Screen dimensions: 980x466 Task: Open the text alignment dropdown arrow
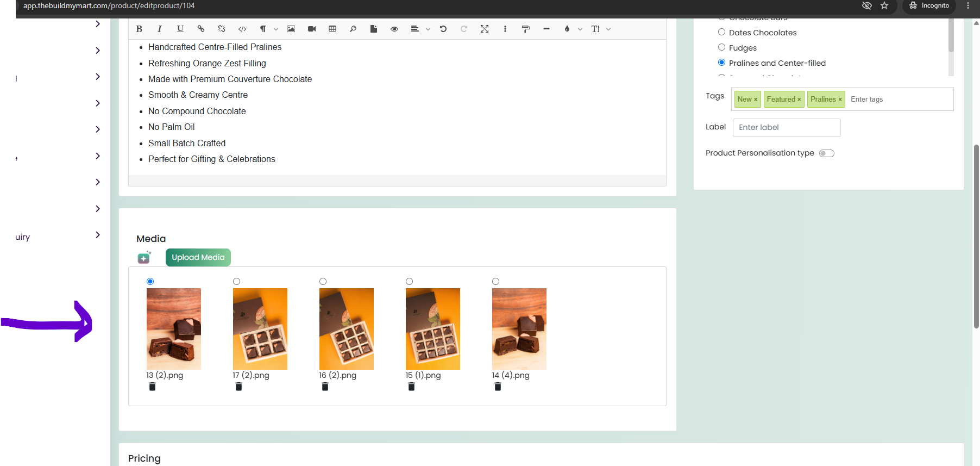428,29
